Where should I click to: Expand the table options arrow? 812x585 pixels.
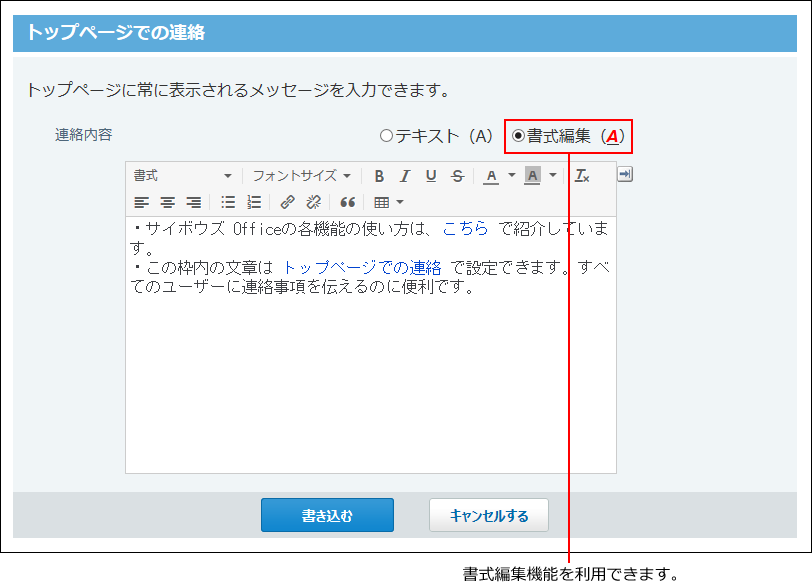(x=400, y=202)
